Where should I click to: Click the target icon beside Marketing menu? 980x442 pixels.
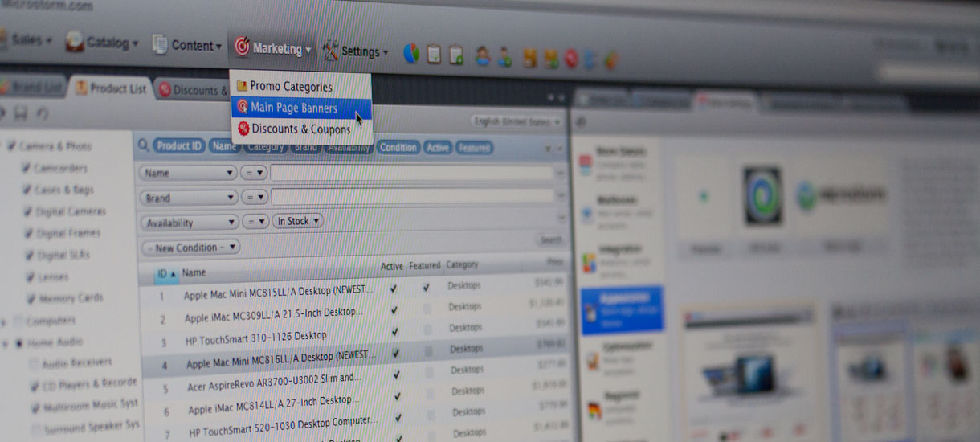(242, 47)
